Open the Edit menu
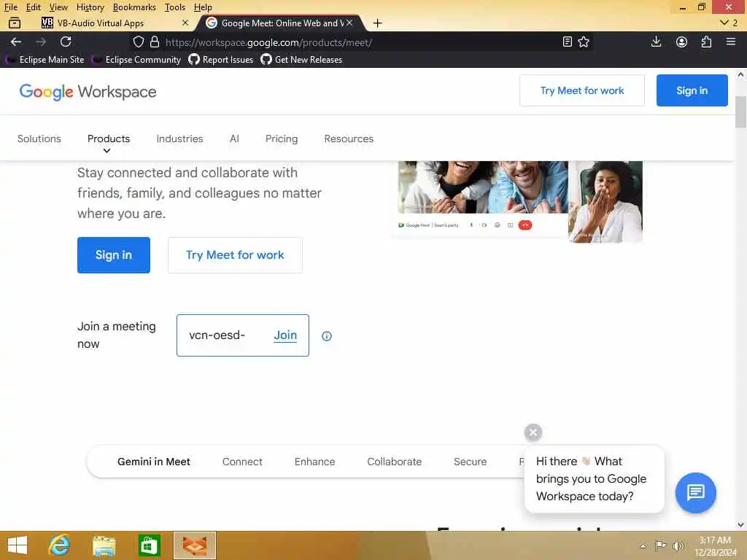The image size is (747, 560). 33,7
